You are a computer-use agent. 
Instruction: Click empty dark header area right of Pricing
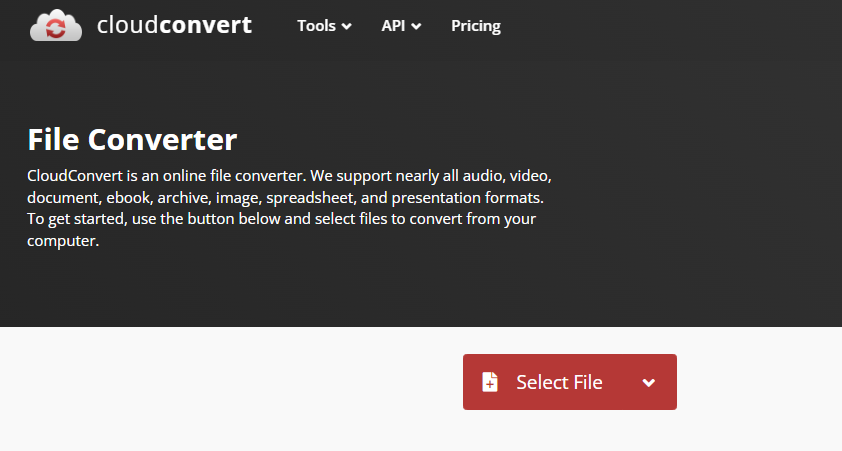[x=671, y=26]
